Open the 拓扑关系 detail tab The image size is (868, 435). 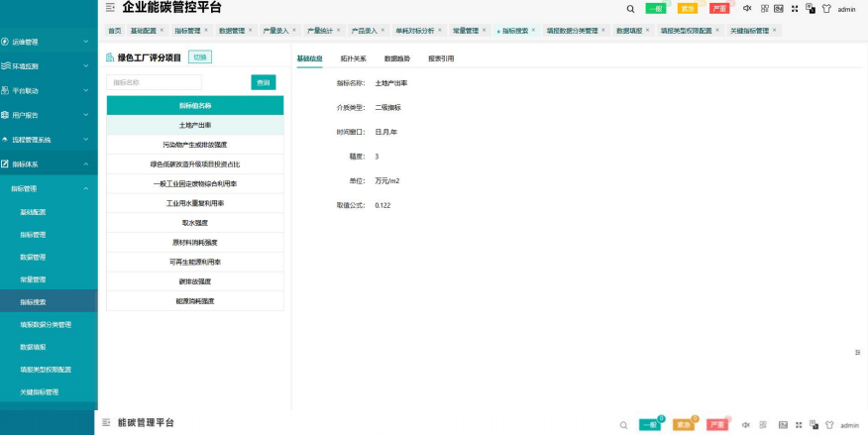click(353, 58)
